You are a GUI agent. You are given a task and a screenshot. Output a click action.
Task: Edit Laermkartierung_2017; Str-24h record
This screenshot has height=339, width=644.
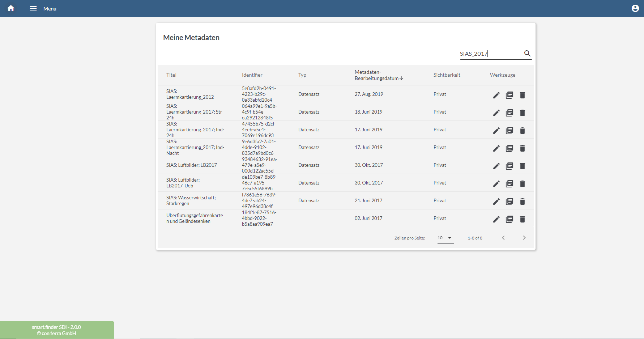[496, 113]
